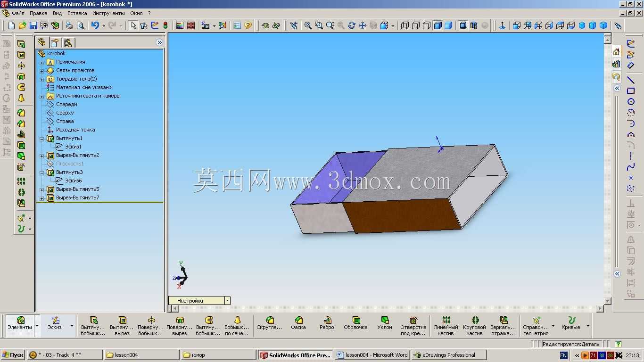The image size is (644, 362).
Task: Open the юмор folder from the taskbar
Action: pyautogui.click(x=218, y=355)
